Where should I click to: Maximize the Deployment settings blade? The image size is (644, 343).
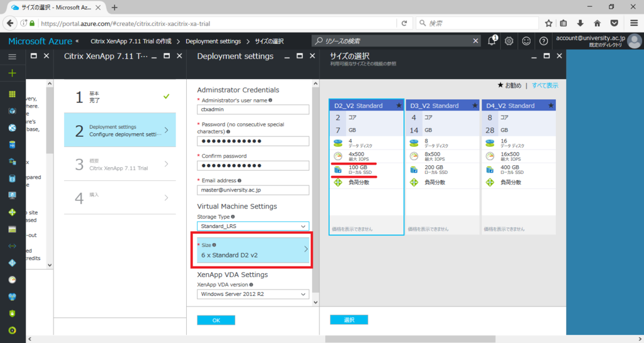[x=299, y=56]
